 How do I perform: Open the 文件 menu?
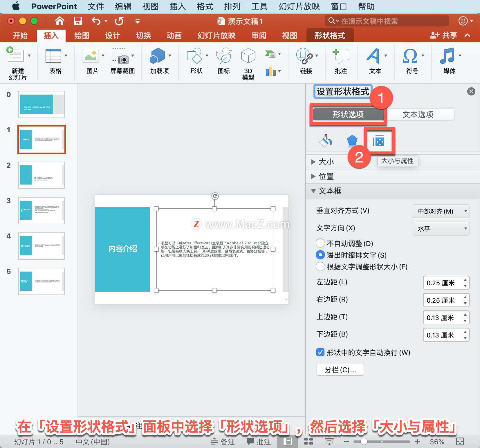pos(96,6)
